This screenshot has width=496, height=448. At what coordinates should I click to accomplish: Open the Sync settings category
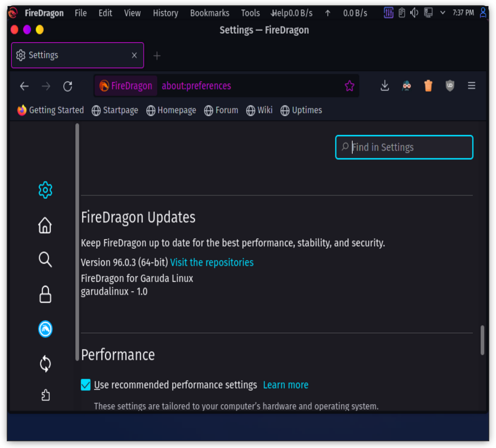point(45,364)
